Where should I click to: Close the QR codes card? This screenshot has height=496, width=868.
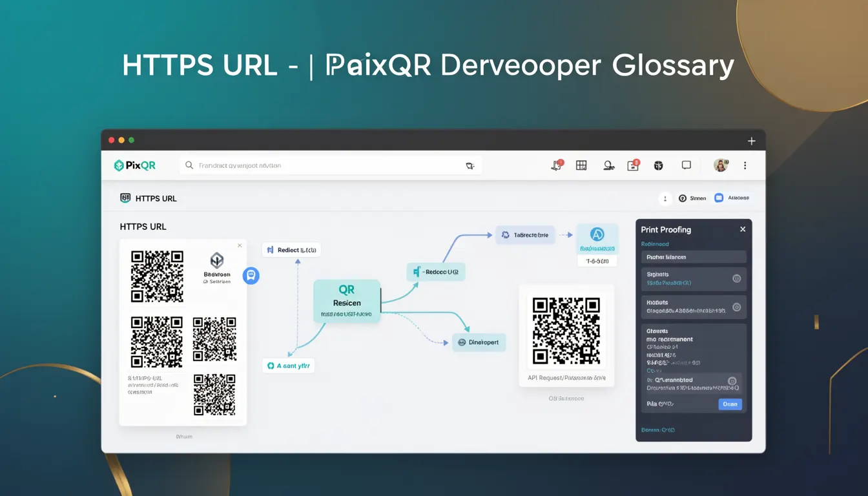pos(240,245)
